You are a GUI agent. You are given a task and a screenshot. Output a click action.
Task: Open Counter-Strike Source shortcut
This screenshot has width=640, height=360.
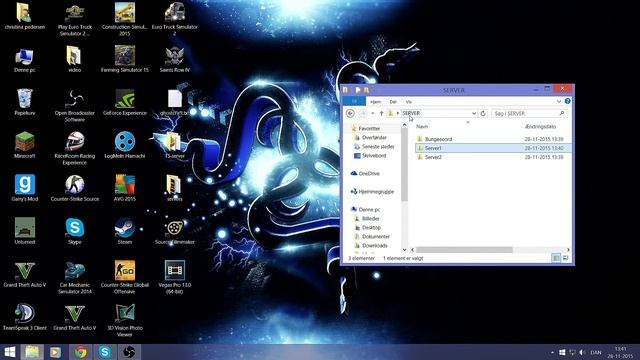pyautogui.click(x=75, y=188)
